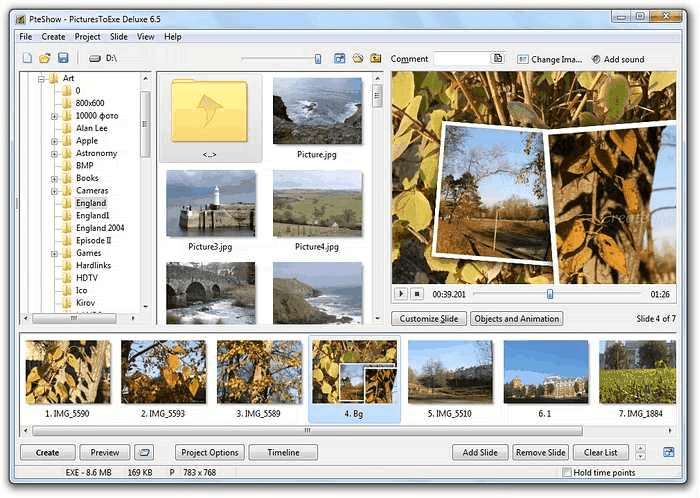
Task: Select slide 5. IMG_5510
Action: 450,372
